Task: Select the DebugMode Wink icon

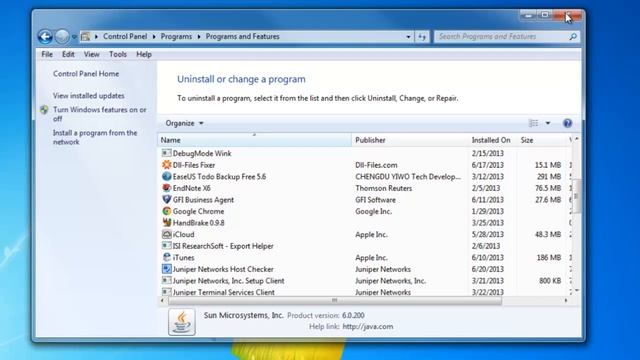Action: (x=166, y=153)
